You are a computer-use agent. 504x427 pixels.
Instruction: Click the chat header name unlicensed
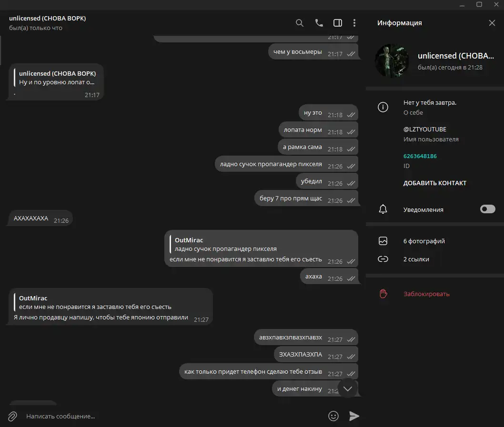click(x=48, y=18)
